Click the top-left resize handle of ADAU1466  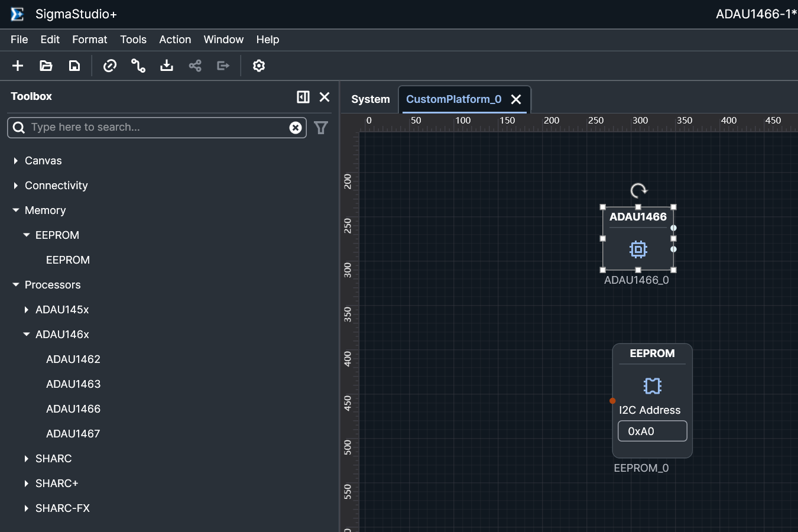603,207
